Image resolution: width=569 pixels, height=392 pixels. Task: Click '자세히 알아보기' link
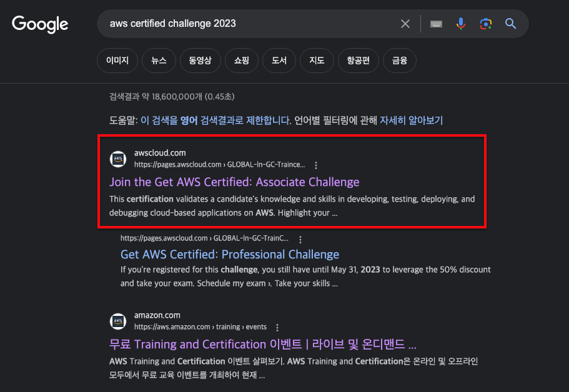coord(411,120)
